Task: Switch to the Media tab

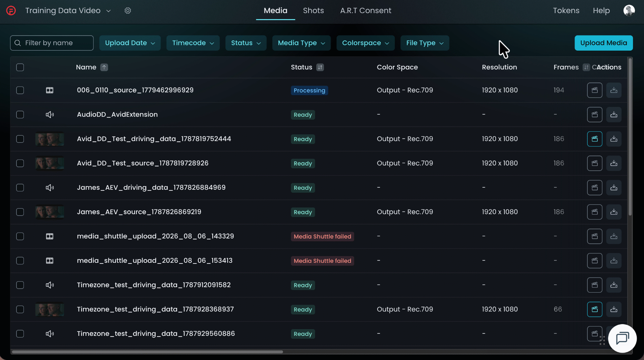Action: click(x=275, y=11)
